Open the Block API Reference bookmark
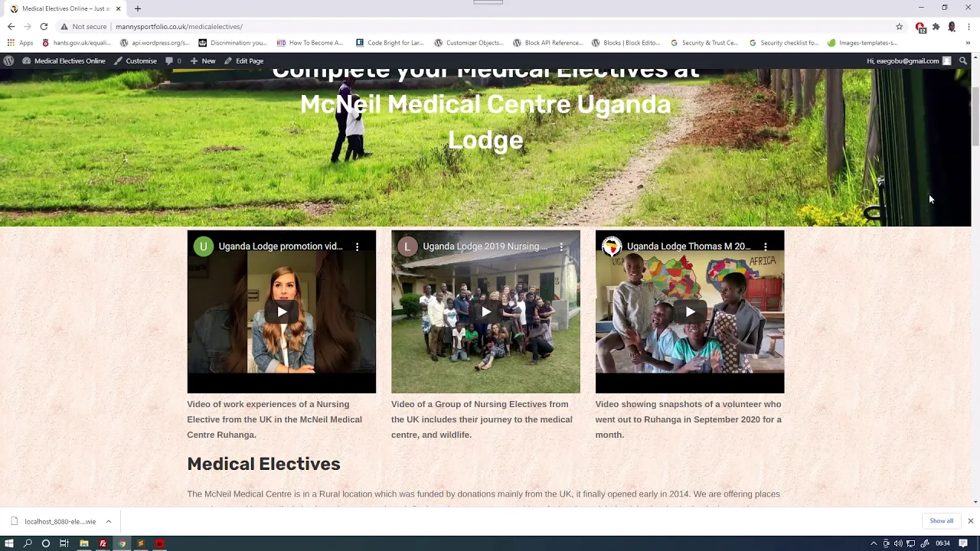This screenshot has height=551, width=980. click(x=547, y=43)
